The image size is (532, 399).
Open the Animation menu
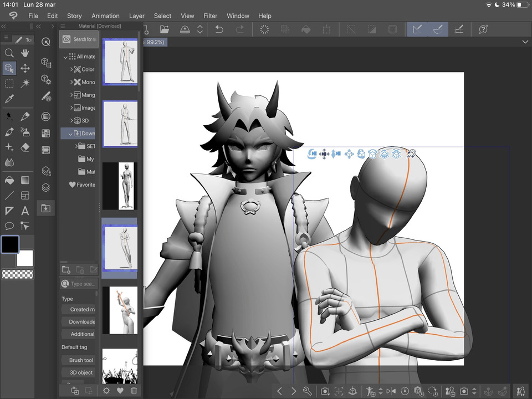(105, 16)
